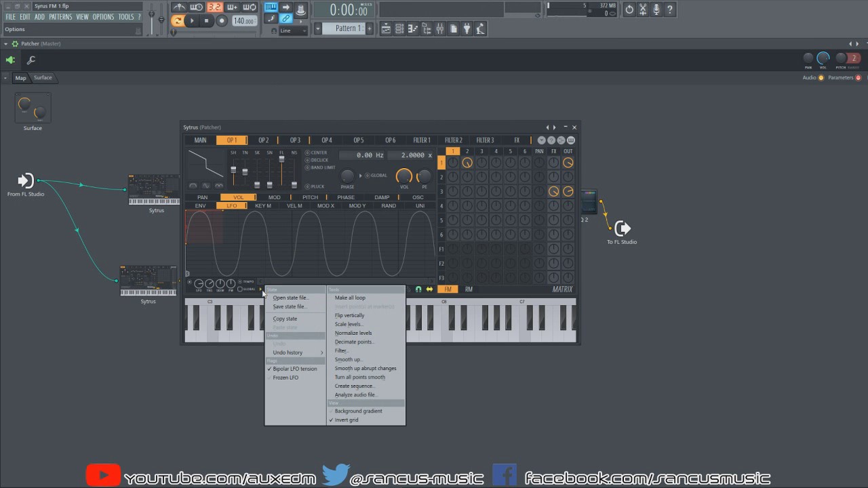The height and width of the screenshot is (488, 868).
Task: Click the Pattern 1 selector field
Action: click(345, 28)
